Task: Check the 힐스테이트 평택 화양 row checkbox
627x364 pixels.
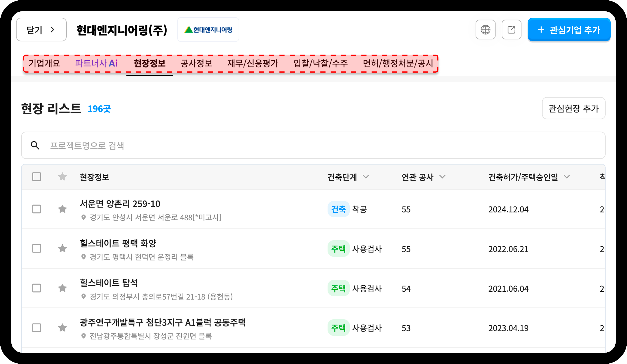Action: pyautogui.click(x=37, y=248)
